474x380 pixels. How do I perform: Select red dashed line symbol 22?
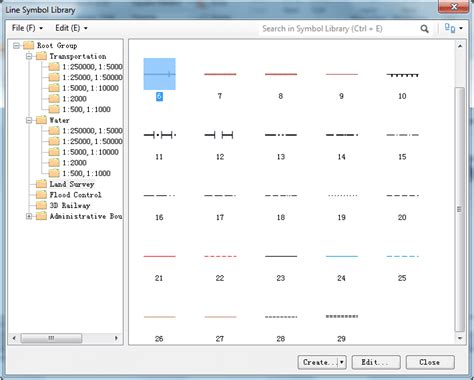220,256
